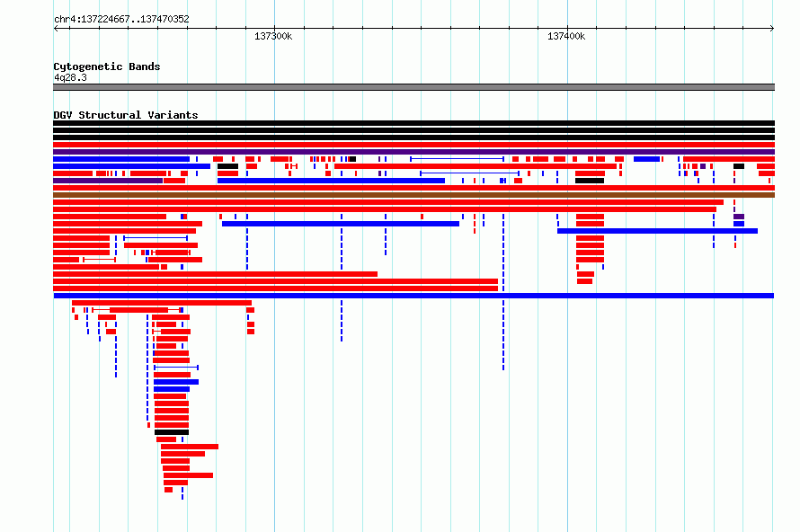Click the black bar in the lower-left red stack
Viewport: 800px width, 532px height.
click(x=172, y=432)
